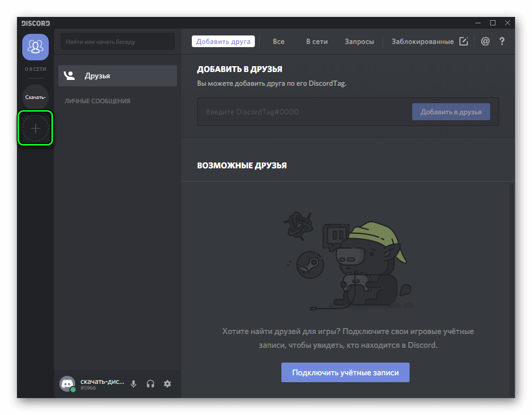Switch to Все tab
Viewport: 532px width, 415px height.
pos(279,41)
